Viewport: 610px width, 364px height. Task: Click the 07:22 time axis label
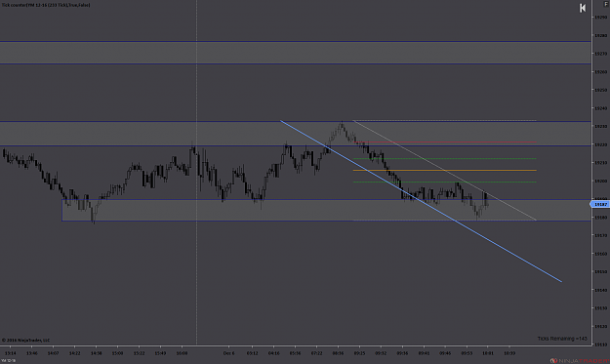point(316,353)
